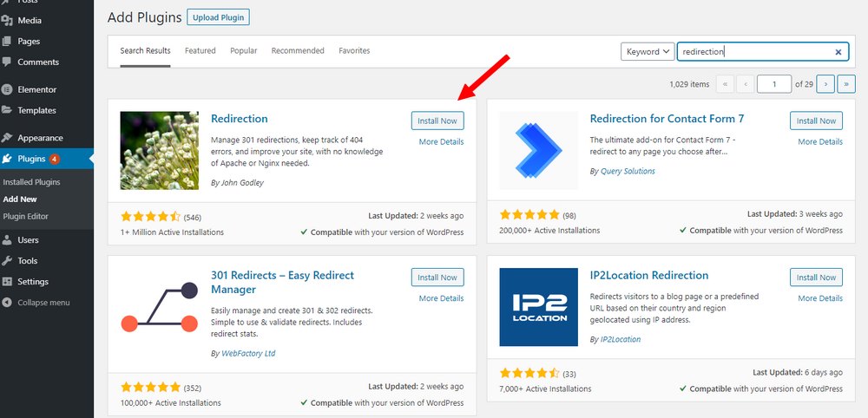This screenshot has width=868, height=418.
Task: Switch to the Search Results tab
Action: pos(145,51)
